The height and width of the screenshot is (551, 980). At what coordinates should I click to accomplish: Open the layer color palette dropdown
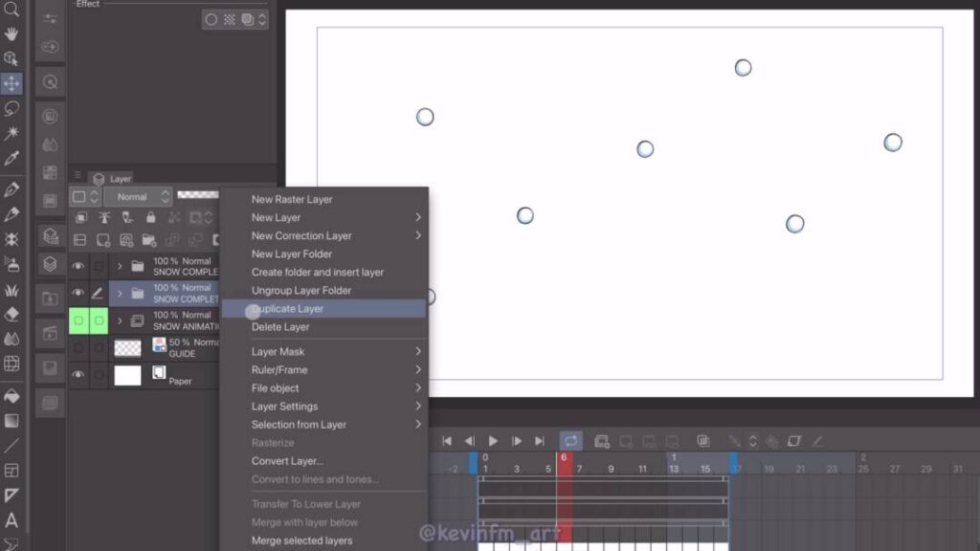point(85,197)
